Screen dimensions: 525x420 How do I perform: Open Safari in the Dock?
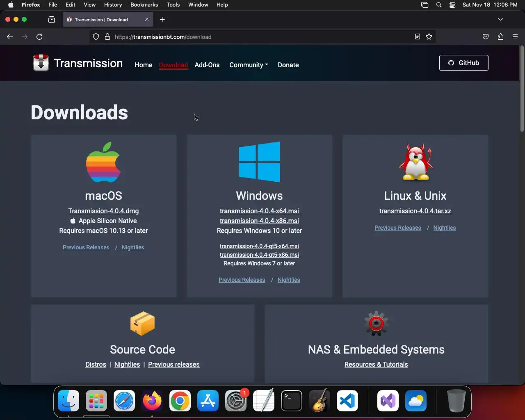(124, 401)
